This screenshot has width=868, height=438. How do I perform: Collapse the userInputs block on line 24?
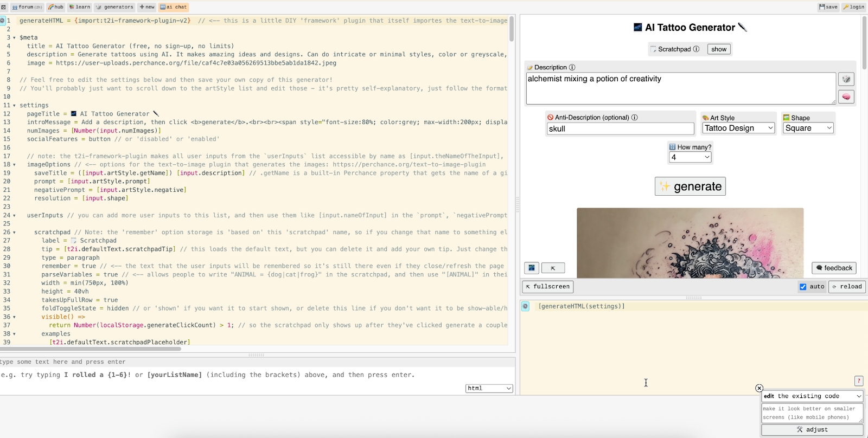point(14,216)
